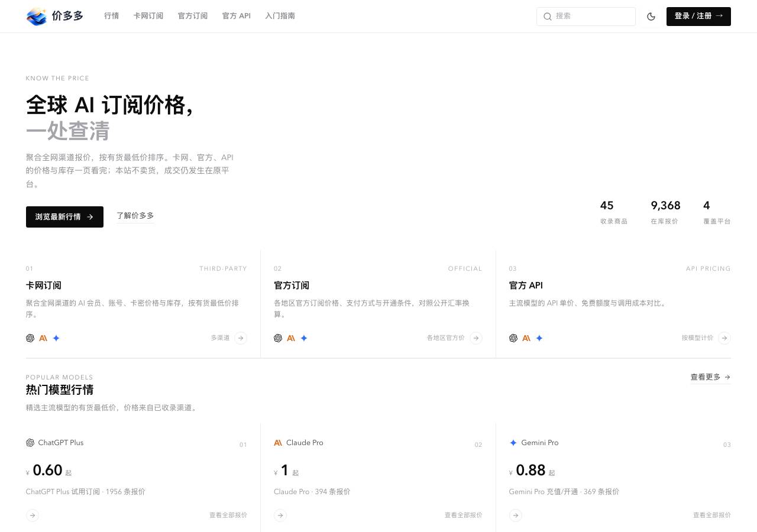The image size is (757, 532).
Task: Click the 各地区官方价 label
Action: (446, 338)
